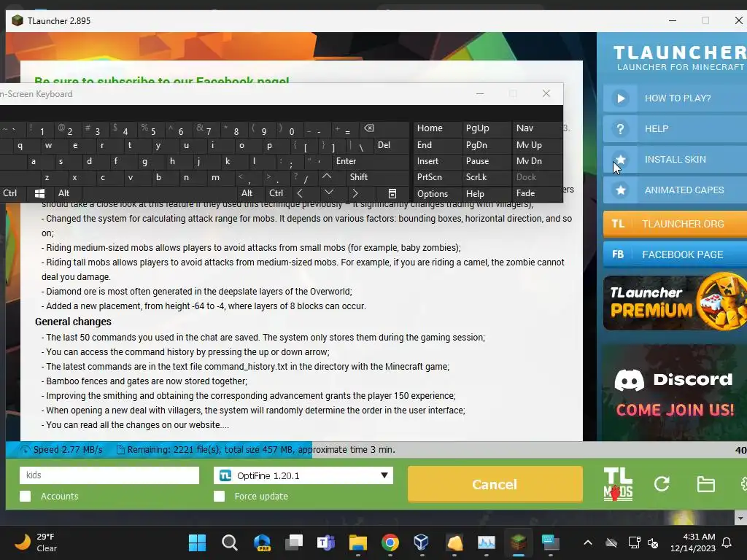The height and width of the screenshot is (560, 747).
Task: Click the PrtScn key on keyboard
Action: [x=429, y=177]
